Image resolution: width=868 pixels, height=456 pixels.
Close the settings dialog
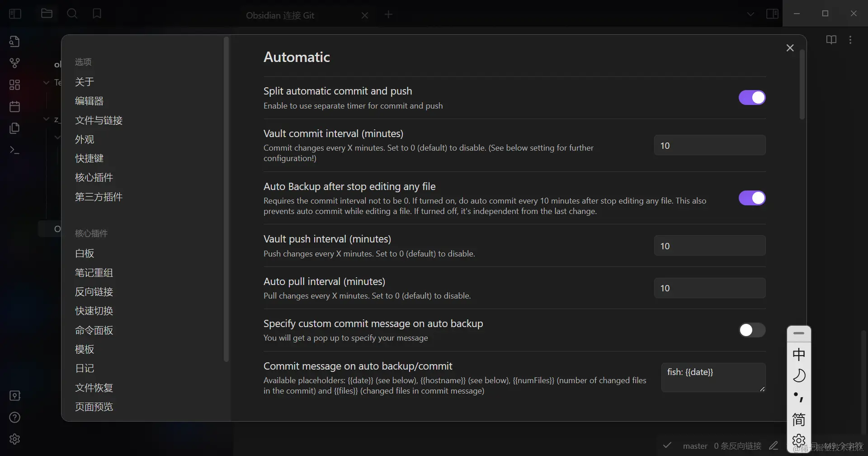790,48
